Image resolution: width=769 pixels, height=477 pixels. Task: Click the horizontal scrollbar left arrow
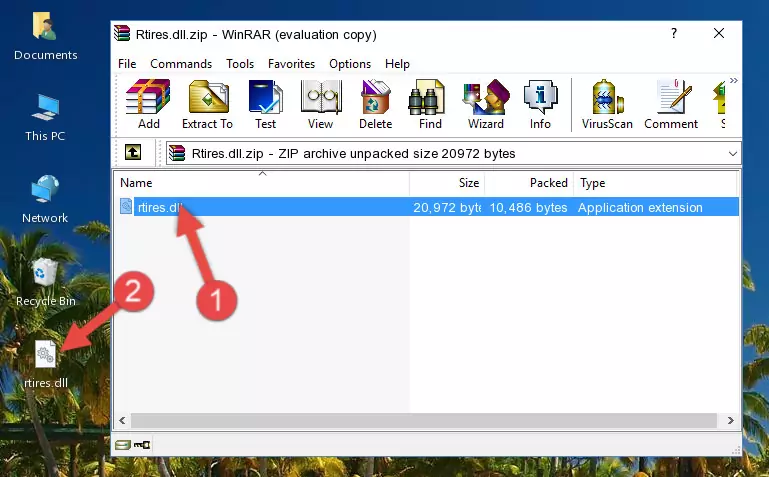pos(122,420)
